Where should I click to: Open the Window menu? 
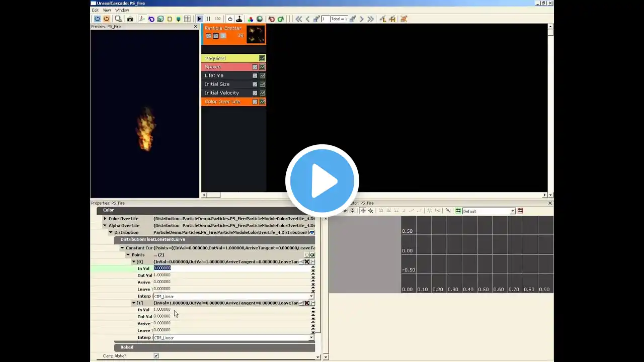[122, 10]
